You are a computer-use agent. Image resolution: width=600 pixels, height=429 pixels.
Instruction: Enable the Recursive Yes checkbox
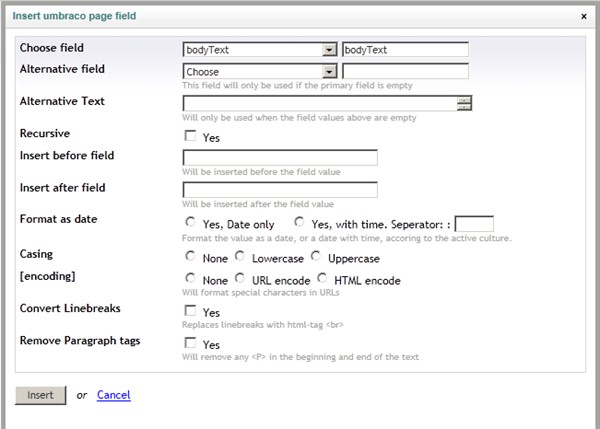pyautogui.click(x=190, y=135)
